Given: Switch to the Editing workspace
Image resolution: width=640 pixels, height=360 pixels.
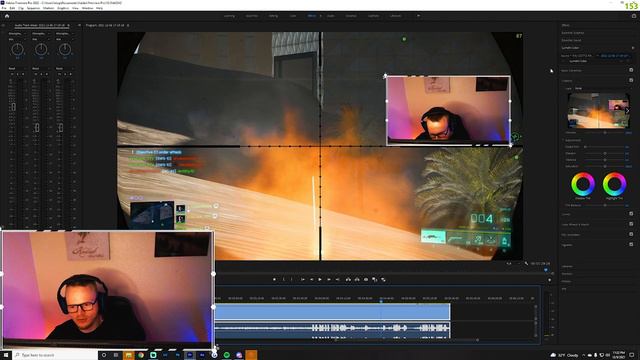Looking at the screenshot, I should 273,16.
